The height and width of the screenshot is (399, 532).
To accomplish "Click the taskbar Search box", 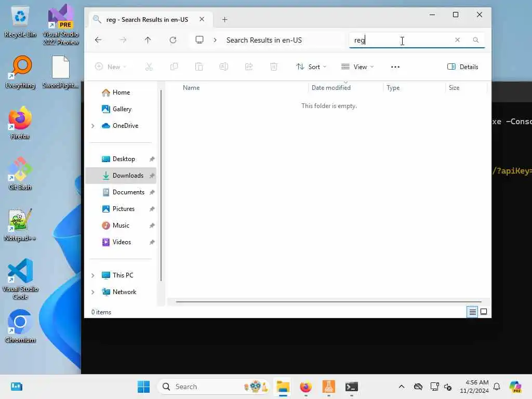I will (212, 387).
